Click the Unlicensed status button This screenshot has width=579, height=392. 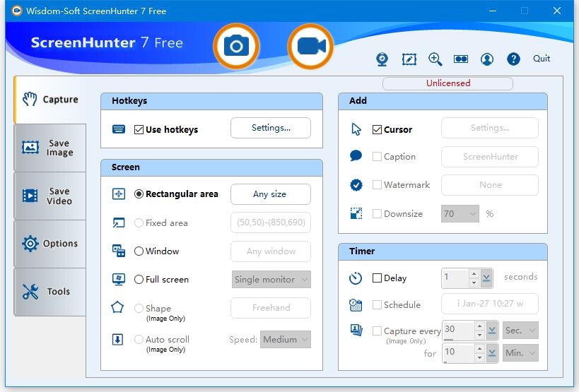[x=448, y=83]
